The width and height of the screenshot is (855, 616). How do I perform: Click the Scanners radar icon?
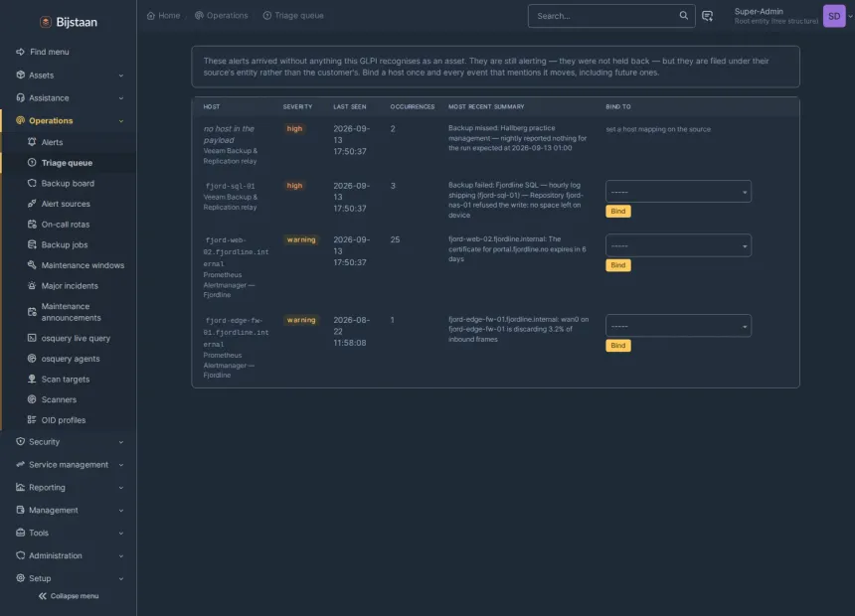click(32, 399)
